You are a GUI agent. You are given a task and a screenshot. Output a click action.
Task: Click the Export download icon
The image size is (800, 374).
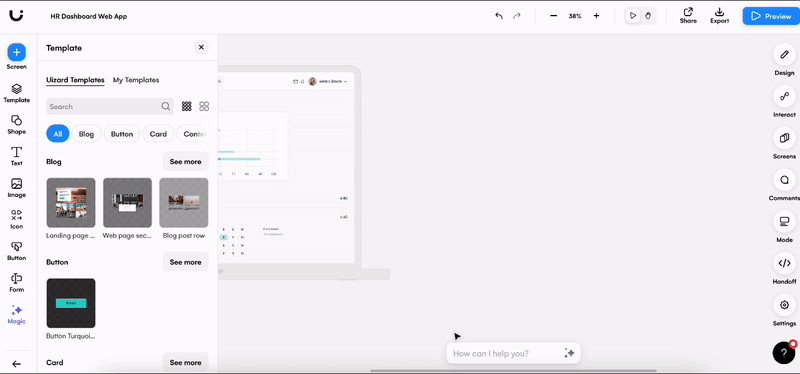(719, 12)
